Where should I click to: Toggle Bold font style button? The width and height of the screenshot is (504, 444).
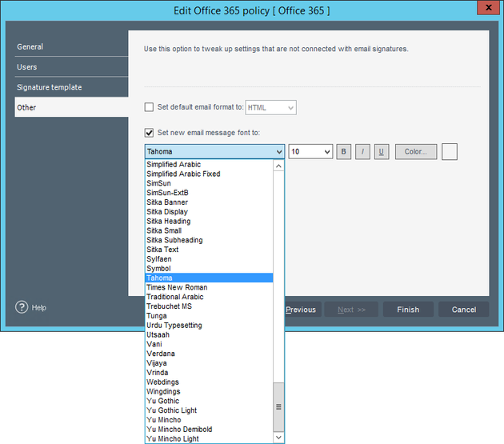click(343, 152)
